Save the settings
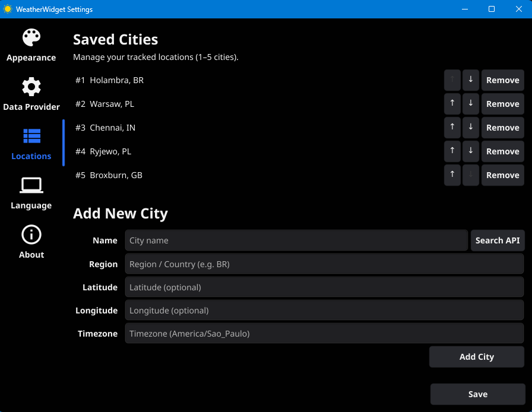Screen dimensions: 532x412 tap(478, 394)
